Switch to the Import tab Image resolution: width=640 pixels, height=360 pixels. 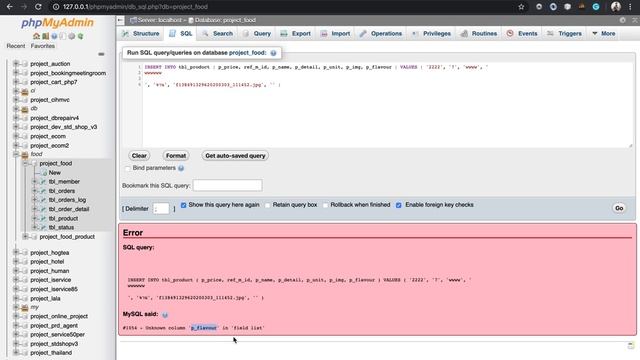pos(336,33)
